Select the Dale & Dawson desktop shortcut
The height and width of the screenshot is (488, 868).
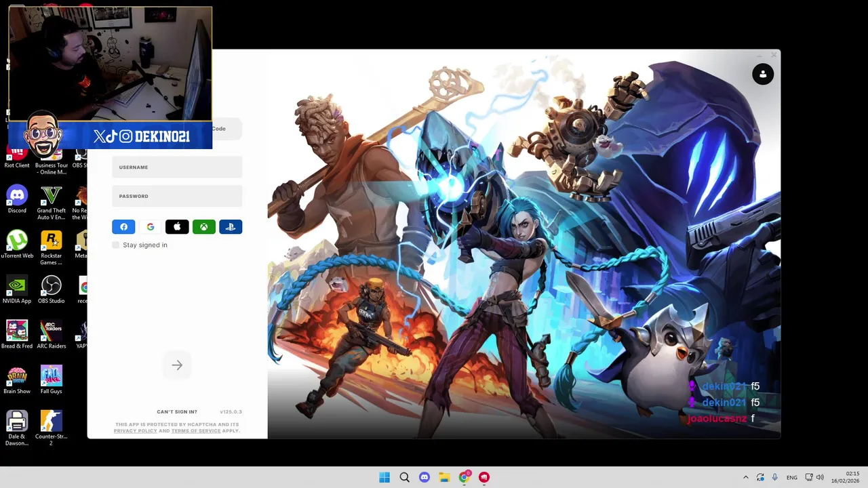tap(17, 428)
